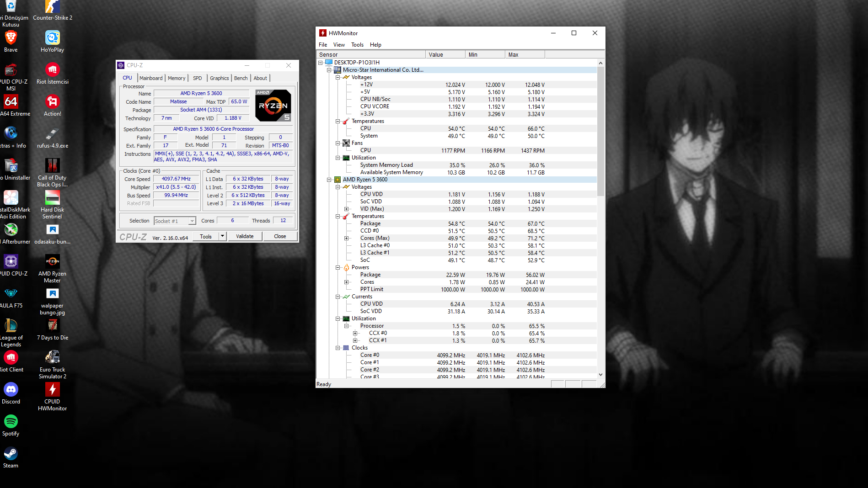This screenshot has height=488, width=868.
Task: Open the HoYoPlay desktop shortcut
Action: [52, 41]
